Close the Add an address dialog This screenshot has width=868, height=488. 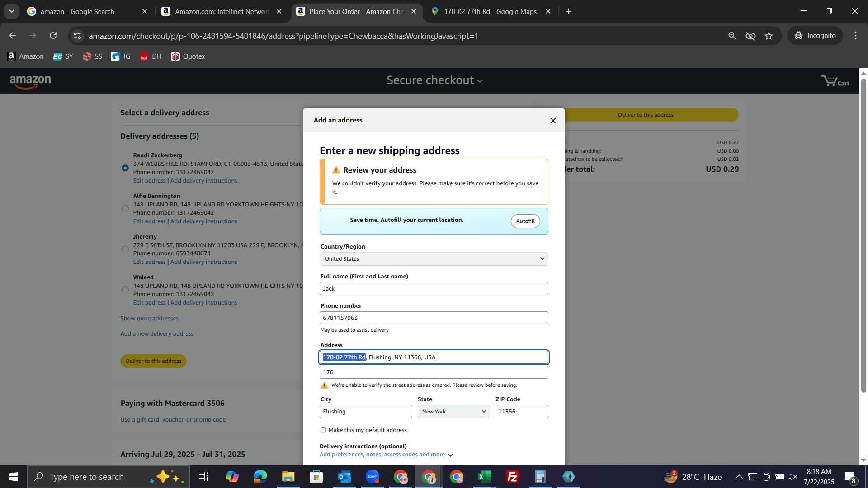click(553, 121)
